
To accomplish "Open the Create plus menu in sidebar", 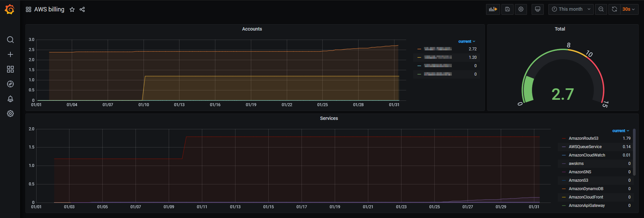I will click(x=10, y=54).
